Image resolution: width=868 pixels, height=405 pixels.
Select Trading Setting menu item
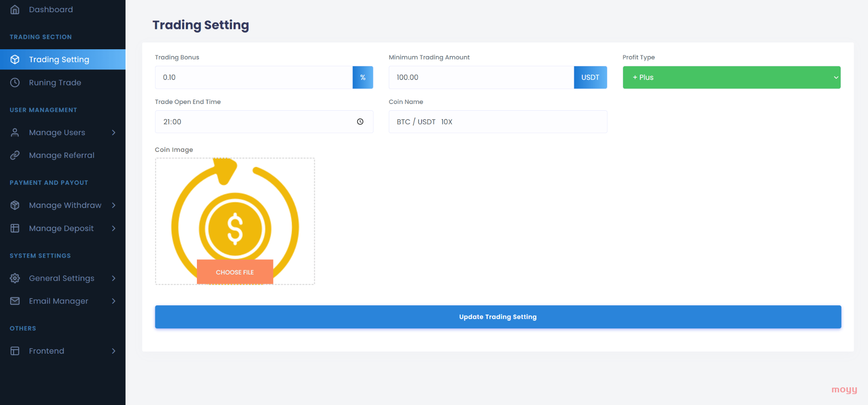[63, 59]
